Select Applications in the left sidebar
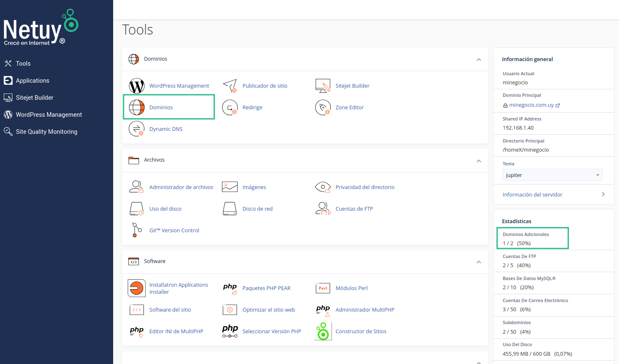 (32, 81)
